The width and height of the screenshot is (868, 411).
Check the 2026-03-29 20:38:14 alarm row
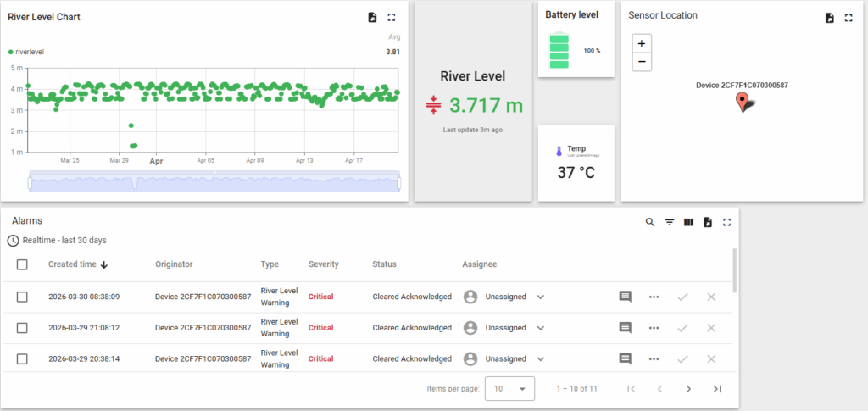coord(22,359)
